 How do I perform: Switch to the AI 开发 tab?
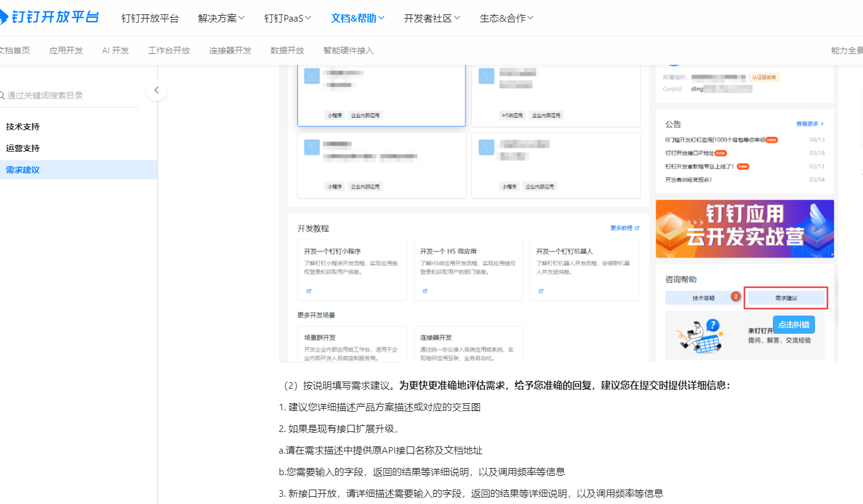tap(115, 50)
